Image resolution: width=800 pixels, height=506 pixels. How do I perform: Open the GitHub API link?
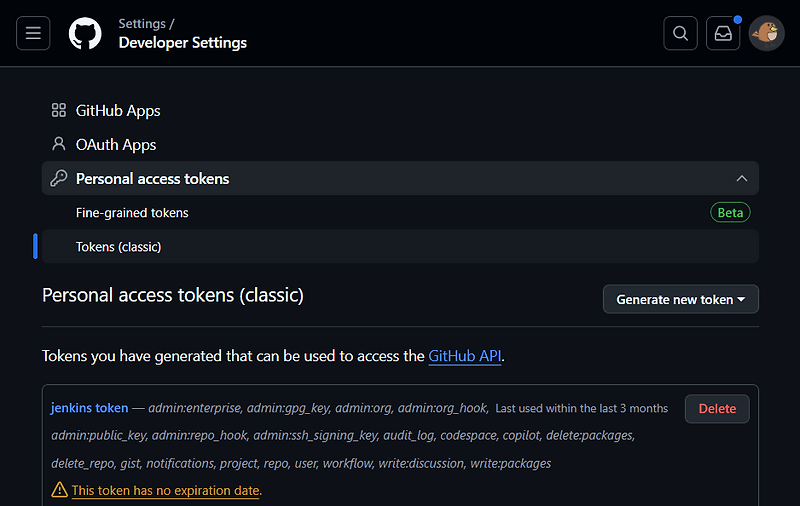[x=464, y=356]
